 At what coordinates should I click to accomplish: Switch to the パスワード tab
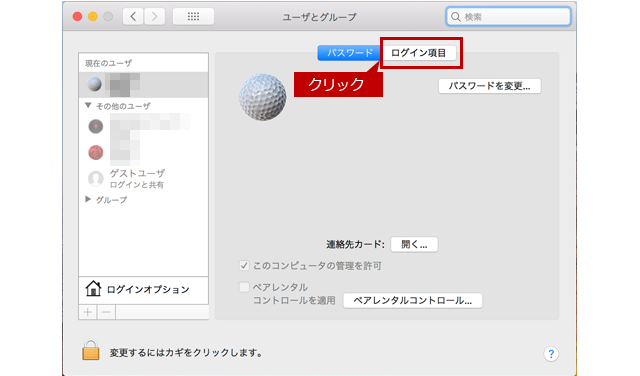tap(349, 53)
